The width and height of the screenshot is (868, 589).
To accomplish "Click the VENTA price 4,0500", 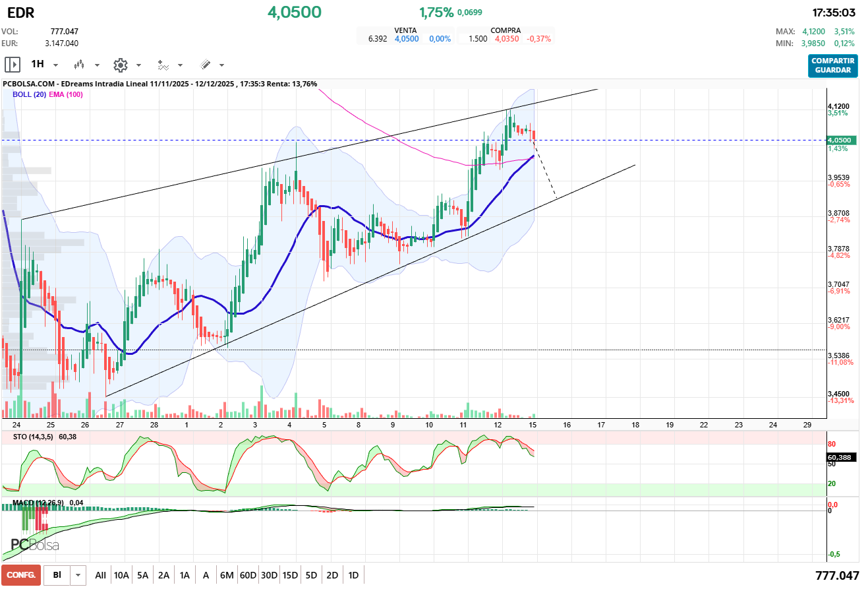I will (407, 39).
